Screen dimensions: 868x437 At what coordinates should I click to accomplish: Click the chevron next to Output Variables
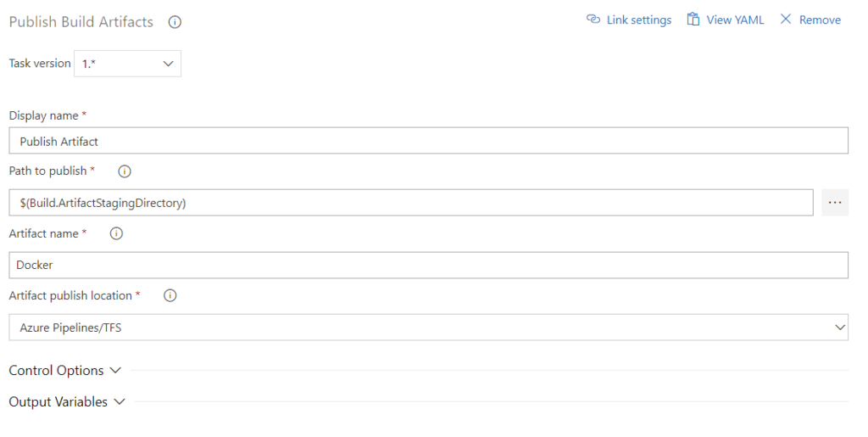(x=120, y=402)
